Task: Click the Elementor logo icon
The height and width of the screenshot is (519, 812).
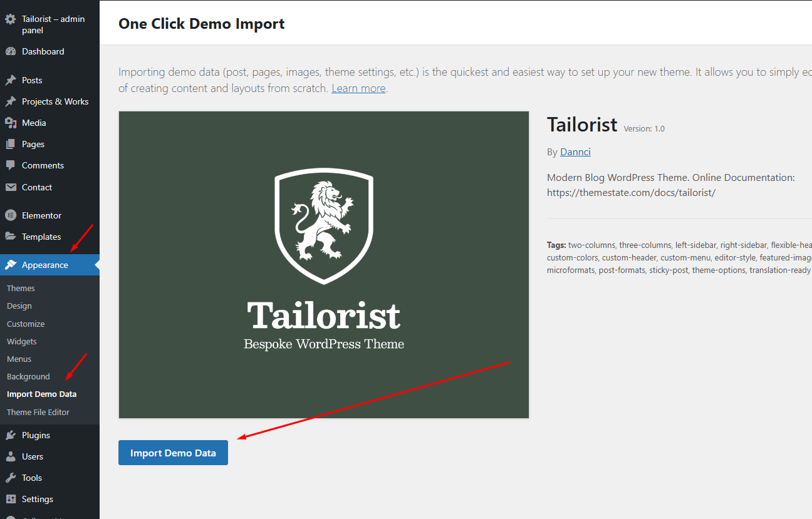Action: click(x=10, y=215)
